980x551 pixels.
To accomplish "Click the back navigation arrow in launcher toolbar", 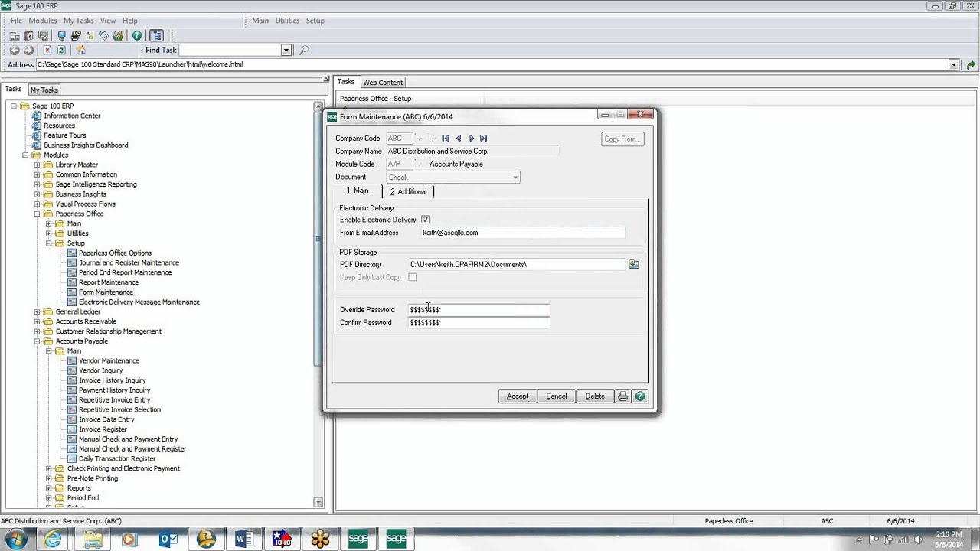I will click(x=15, y=50).
